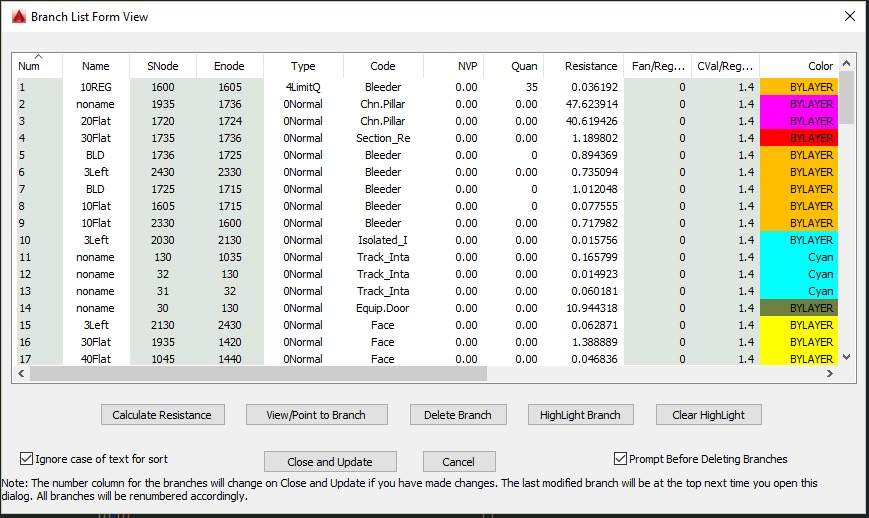Click the AutoCAD logo in the title bar
The height and width of the screenshot is (518, 869).
[x=19, y=17]
